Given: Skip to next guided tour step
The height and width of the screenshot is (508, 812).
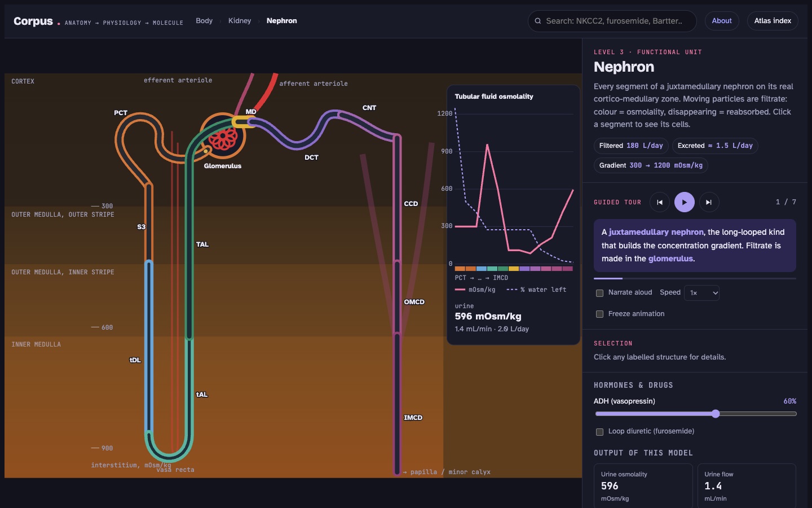Looking at the screenshot, I should pyautogui.click(x=709, y=202).
